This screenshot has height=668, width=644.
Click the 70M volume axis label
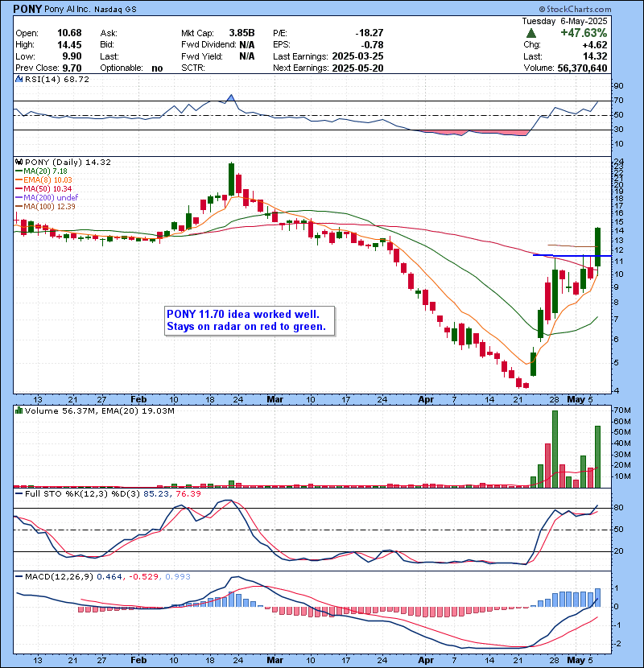tap(621, 410)
